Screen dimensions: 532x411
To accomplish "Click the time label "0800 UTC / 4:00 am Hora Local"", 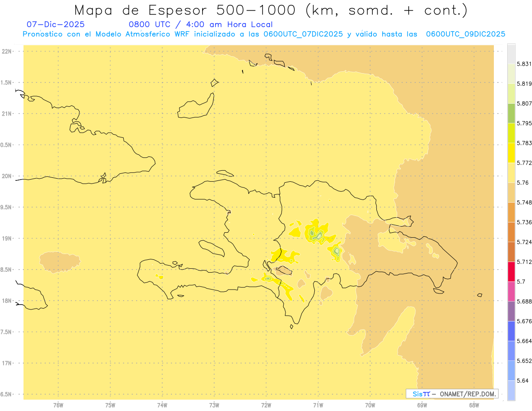I will pyautogui.click(x=200, y=24).
